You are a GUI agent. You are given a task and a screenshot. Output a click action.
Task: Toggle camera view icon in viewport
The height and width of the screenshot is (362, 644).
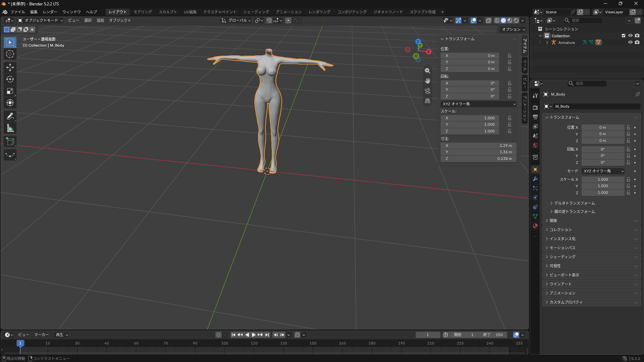[428, 91]
